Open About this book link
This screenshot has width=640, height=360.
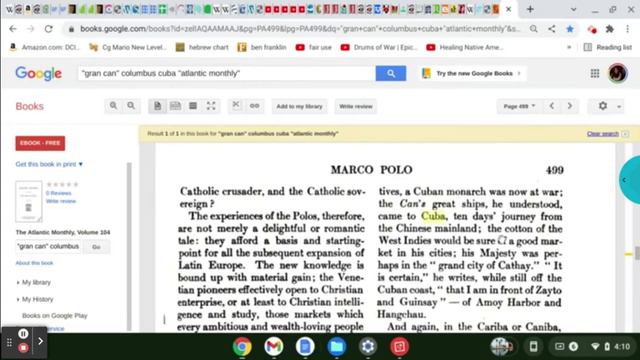[34, 263]
